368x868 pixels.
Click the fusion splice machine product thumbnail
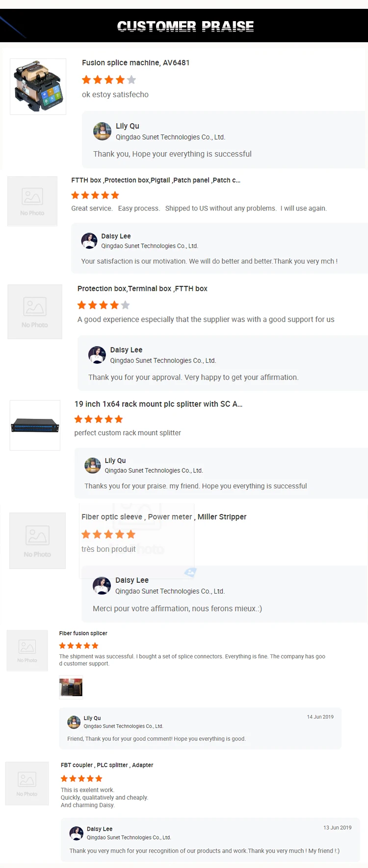[x=38, y=87]
